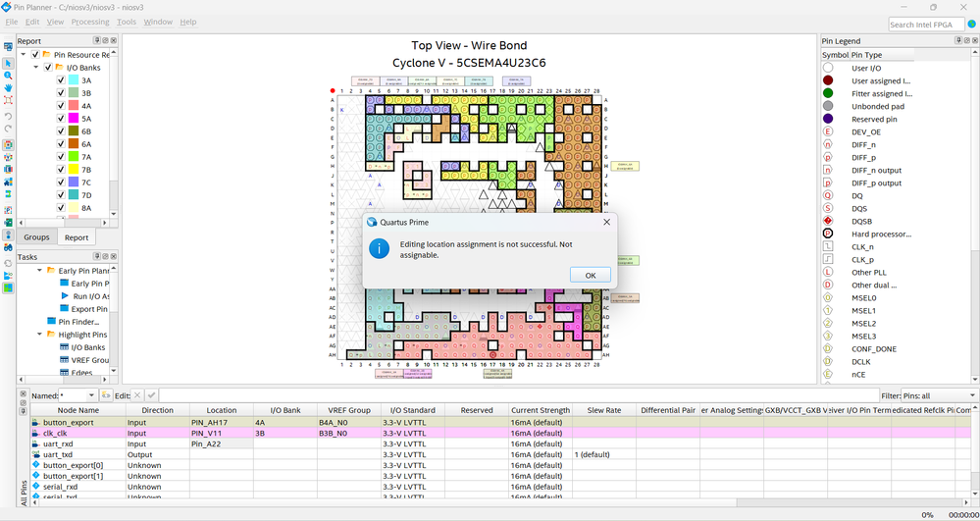
Task: Collapse the Pin Resource Report tree node
Action: 24,54
